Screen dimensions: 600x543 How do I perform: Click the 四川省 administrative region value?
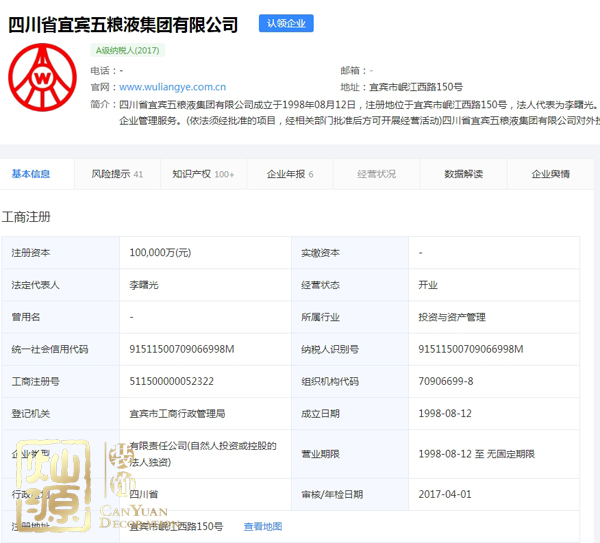143,494
